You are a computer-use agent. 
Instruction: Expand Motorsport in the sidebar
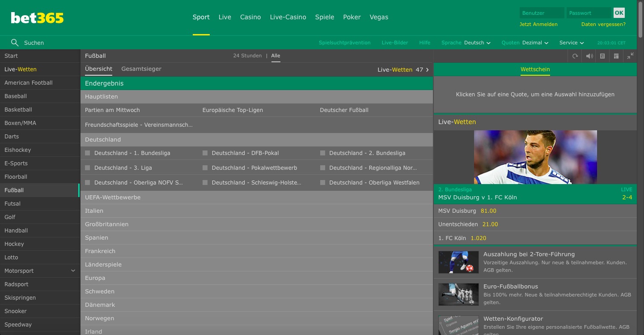coord(73,271)
